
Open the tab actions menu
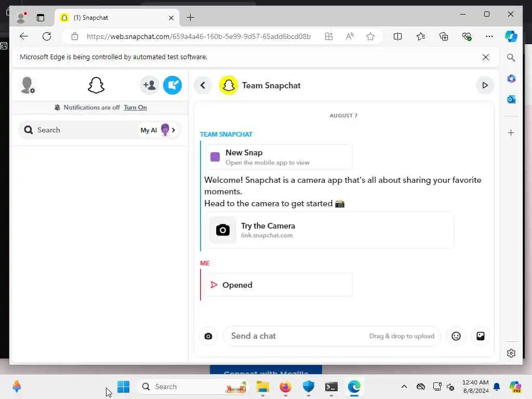tap(41, 18)
